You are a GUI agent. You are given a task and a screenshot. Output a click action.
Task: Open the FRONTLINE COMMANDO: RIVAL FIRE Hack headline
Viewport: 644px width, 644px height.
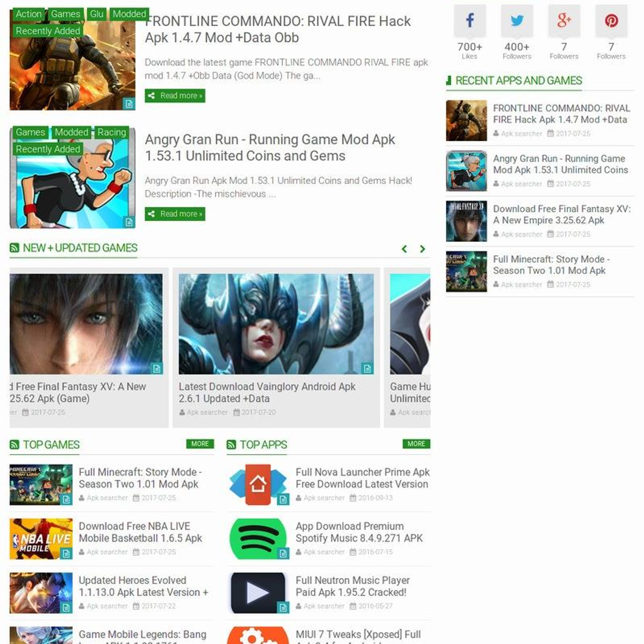point(278,29)
